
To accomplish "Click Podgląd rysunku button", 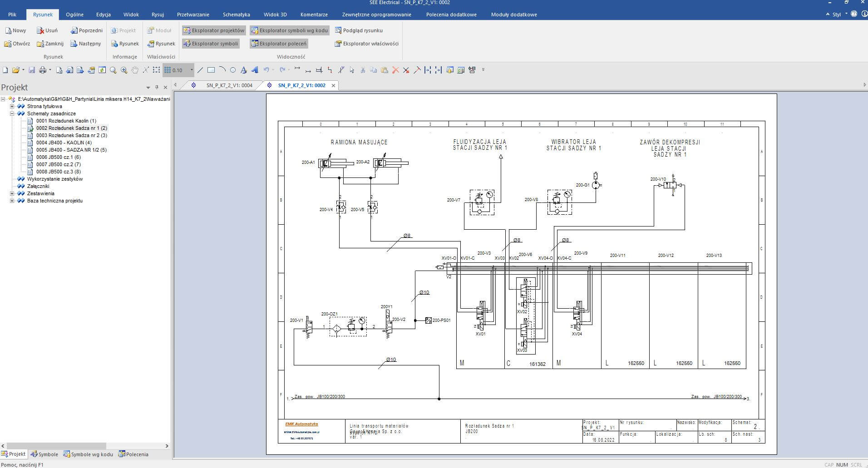I will tap(359, 30).
